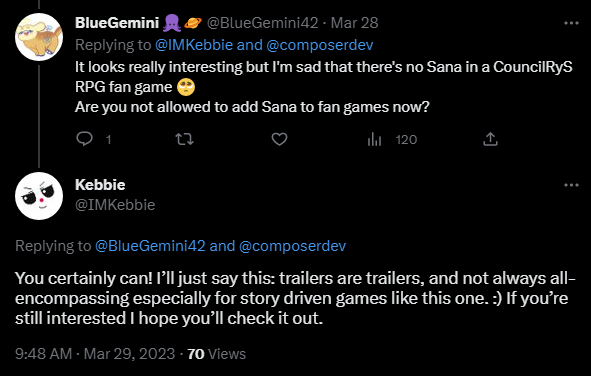Click the 70 Views count

tap(216, 354)
